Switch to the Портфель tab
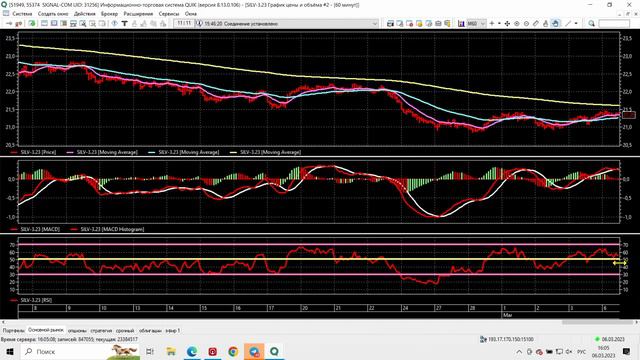 pos(13,331)
